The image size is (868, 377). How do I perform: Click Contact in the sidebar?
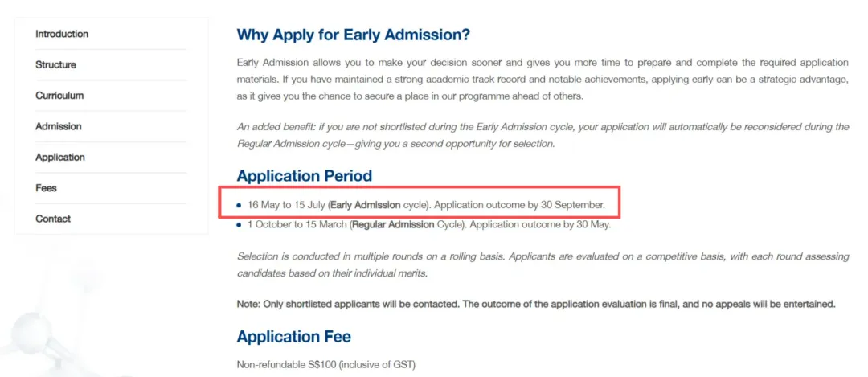click(53, 219)
